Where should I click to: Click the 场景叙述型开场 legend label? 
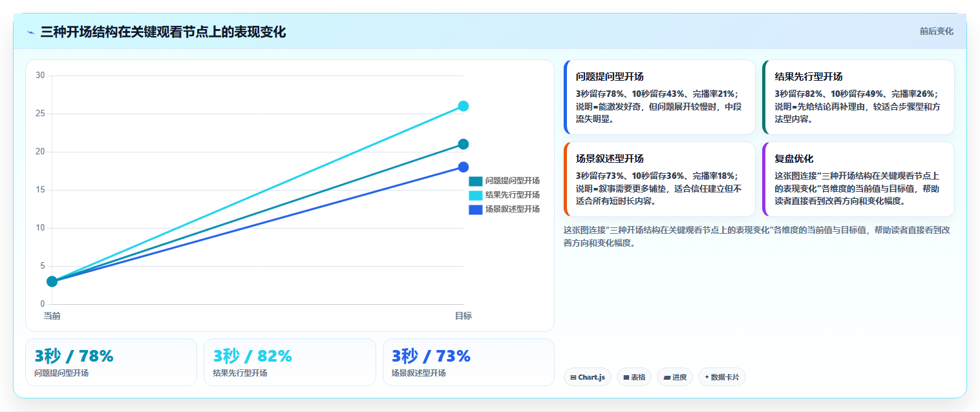point(513,209)
